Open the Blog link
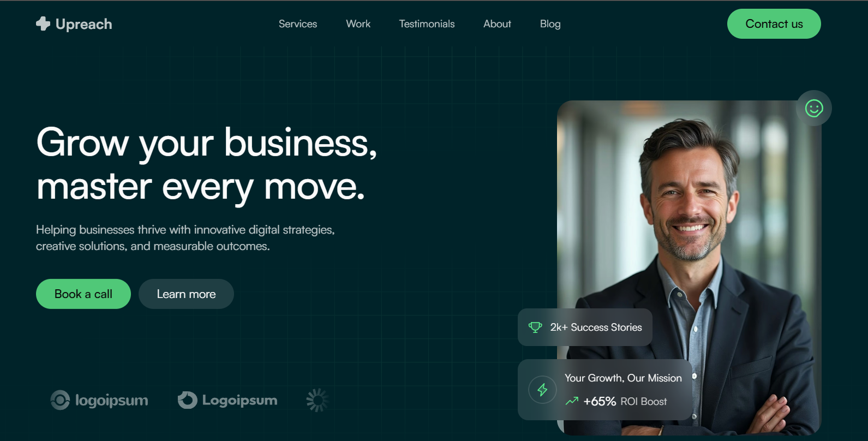868x441 pixels. (550, 24)
